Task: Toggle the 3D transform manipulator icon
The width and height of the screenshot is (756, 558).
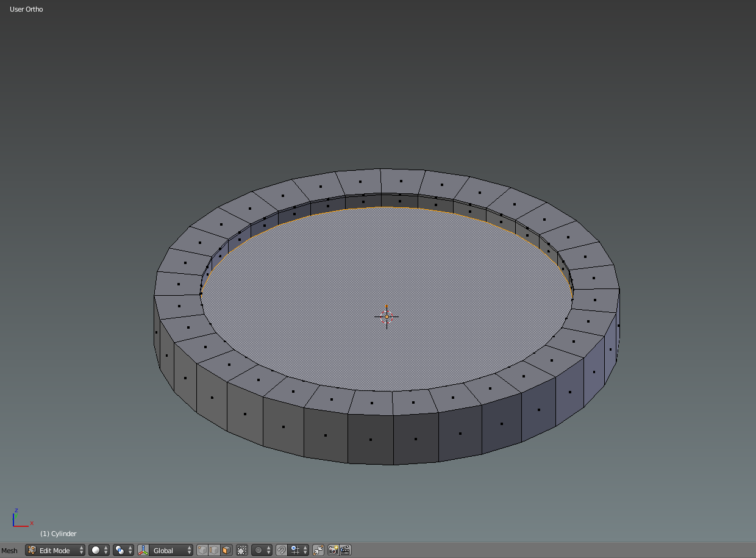Action: 144,551
